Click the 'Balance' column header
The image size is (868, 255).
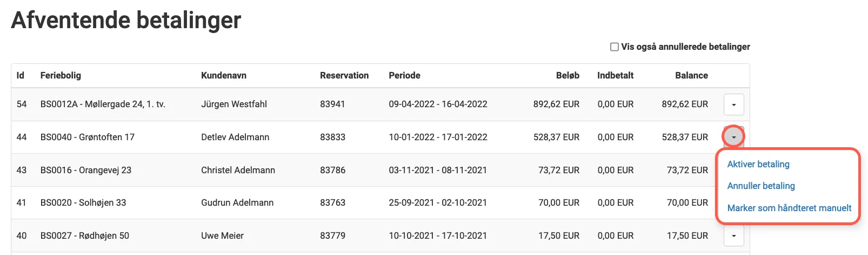[691, 75]
